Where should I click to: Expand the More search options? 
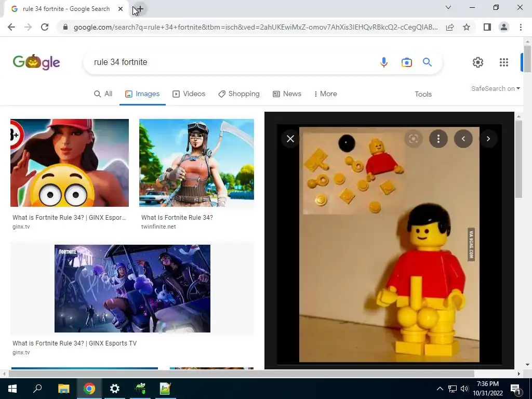(325, 94)
